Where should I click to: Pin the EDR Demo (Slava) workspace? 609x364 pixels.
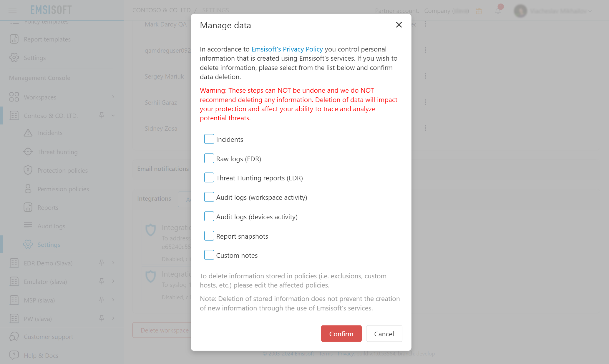tap(102, 262)
